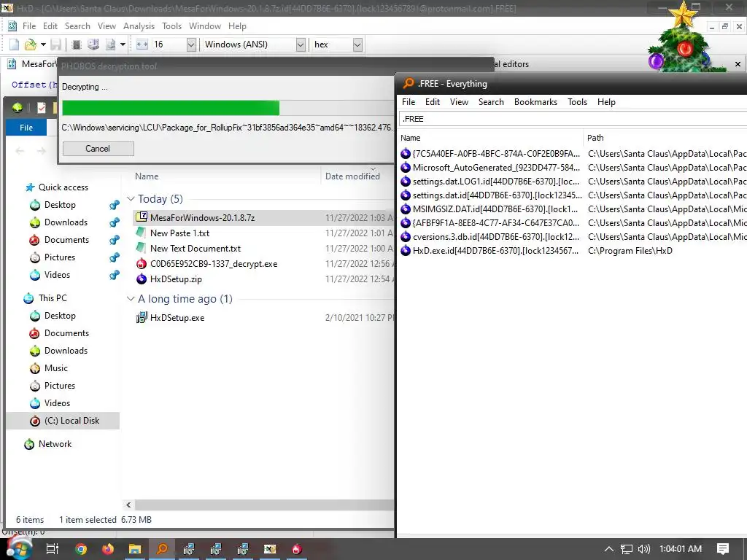Open the File tab in Explorer

point(26,128)
